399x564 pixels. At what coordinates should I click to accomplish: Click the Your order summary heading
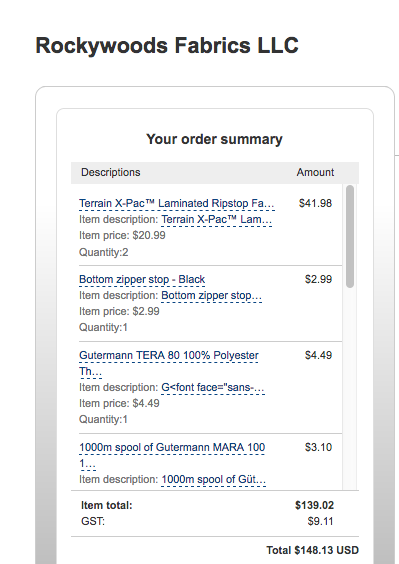coord(214,139)
